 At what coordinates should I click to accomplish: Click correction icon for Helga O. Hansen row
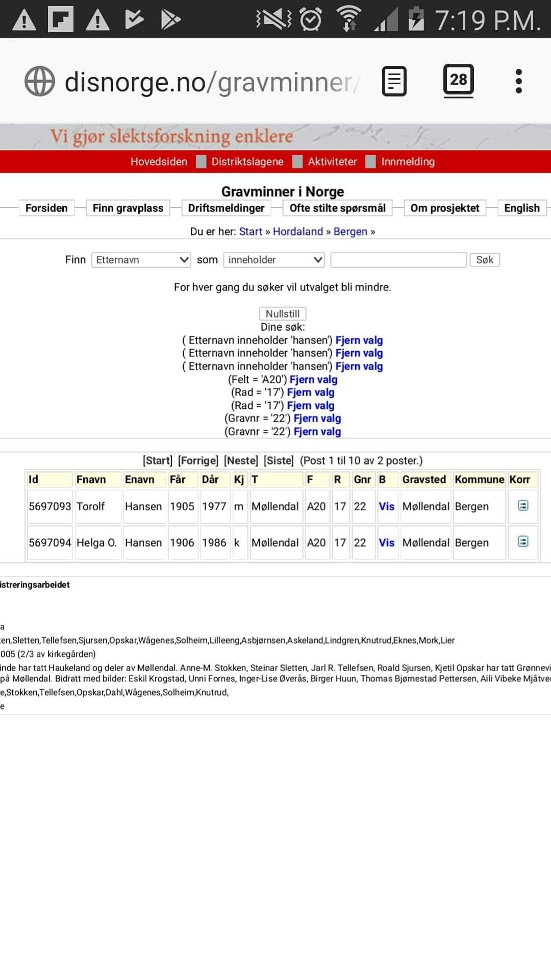[523, 542]
